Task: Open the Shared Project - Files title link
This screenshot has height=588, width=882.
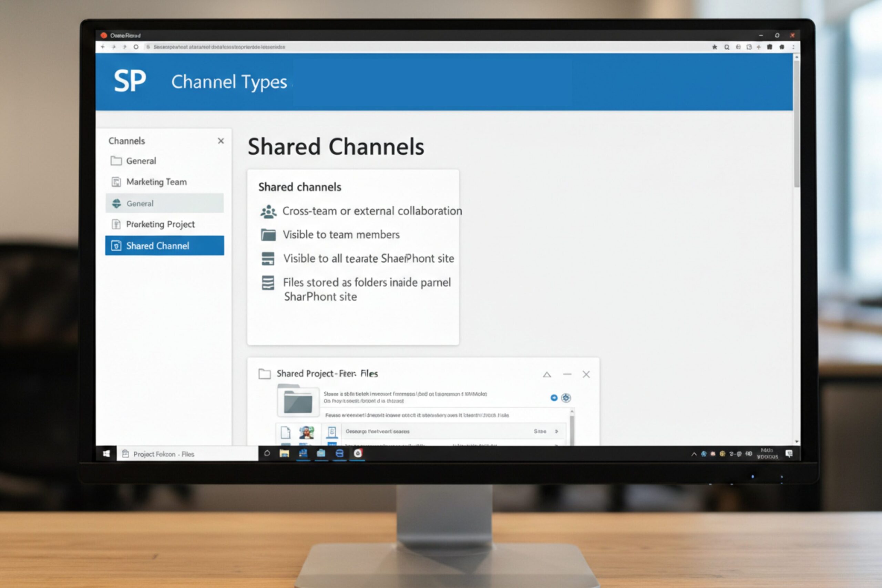Action: [x=327, y=373]
